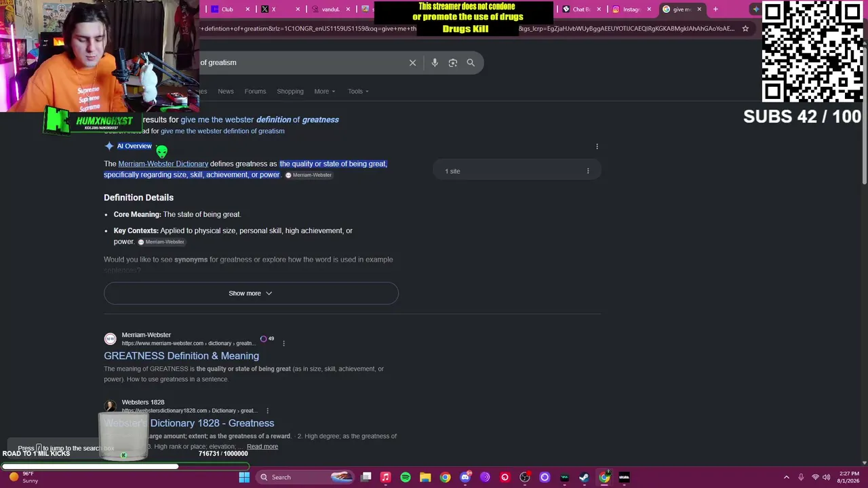Click the taskbar microphone tray icon
The image size is (868, 488).
click(801, 477)
